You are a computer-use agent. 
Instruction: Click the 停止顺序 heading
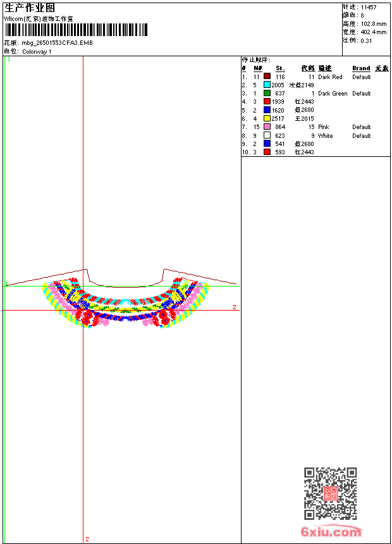(256, 60)
